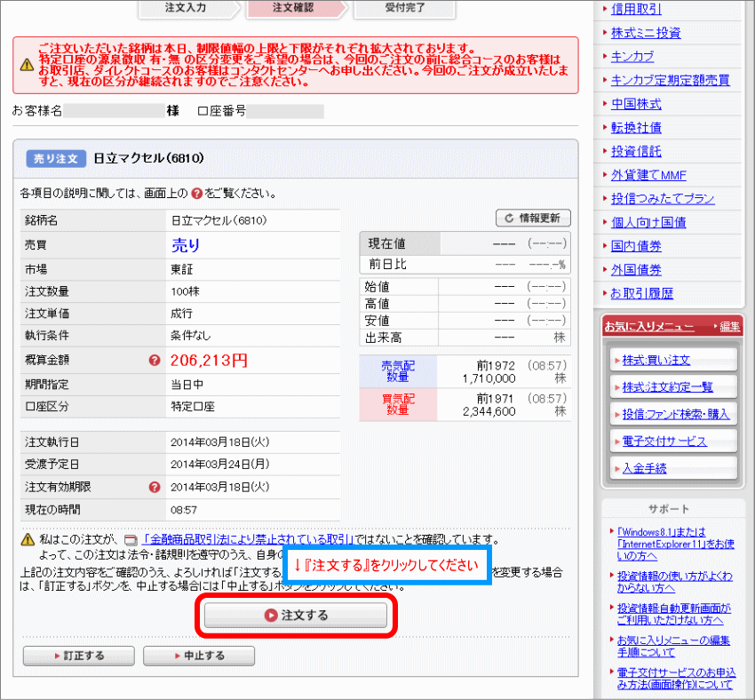
Task: Open 個人向け国債 in the side menu
Action: click(648, 222)
